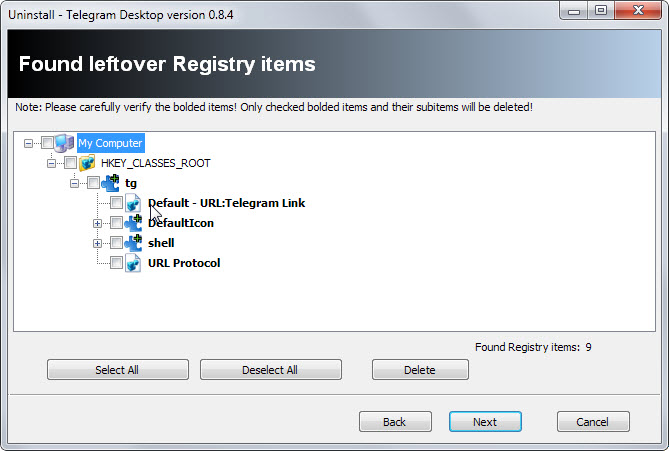669x451 pixels.
Task: Close the Uninstall window
Action: tap(638, 11)
